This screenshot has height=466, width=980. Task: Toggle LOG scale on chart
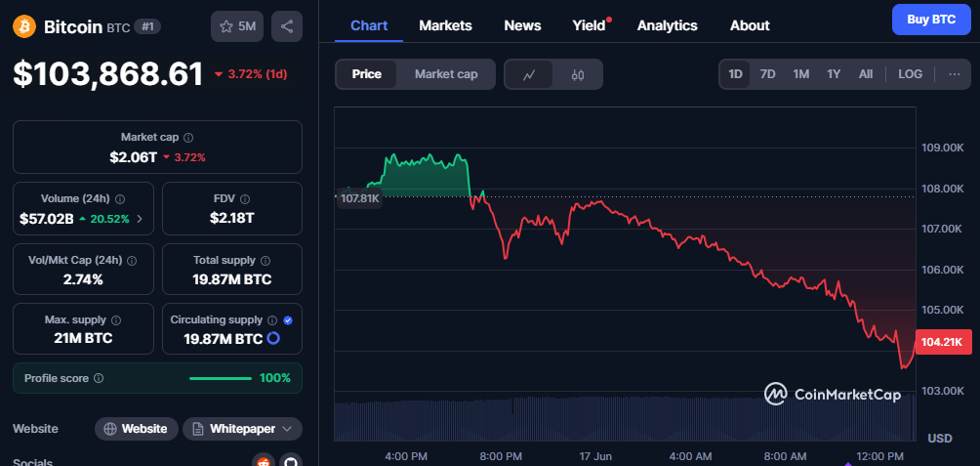910,74
